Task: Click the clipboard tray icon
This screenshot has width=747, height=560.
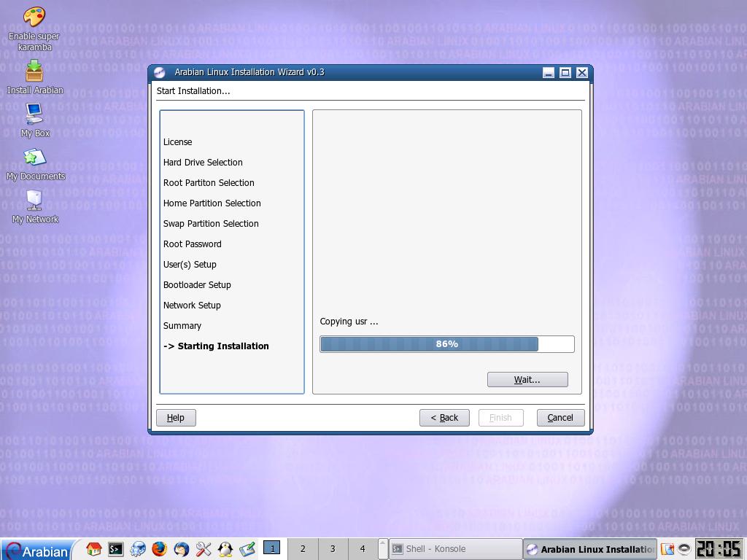Action: click(667, 549)
